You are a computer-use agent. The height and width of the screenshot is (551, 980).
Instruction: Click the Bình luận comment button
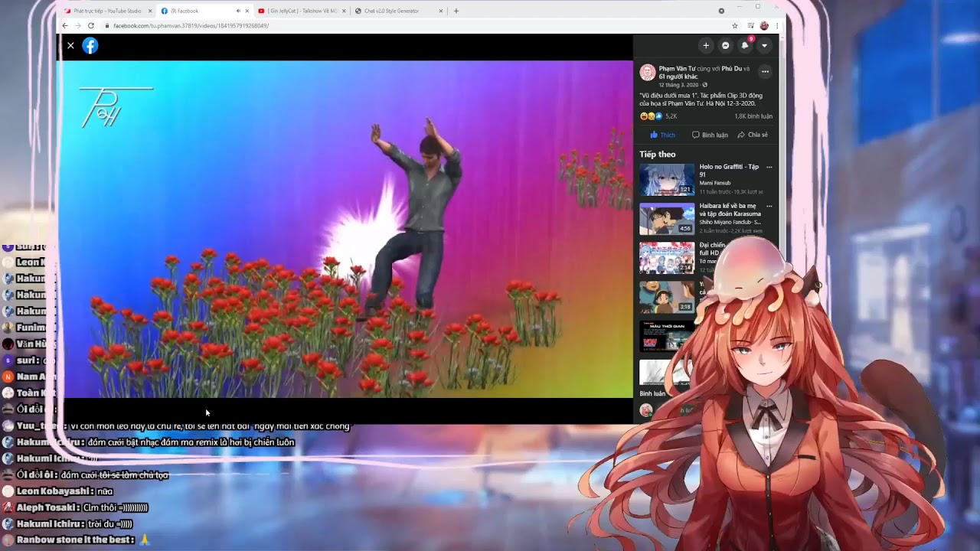coord(710,135)
